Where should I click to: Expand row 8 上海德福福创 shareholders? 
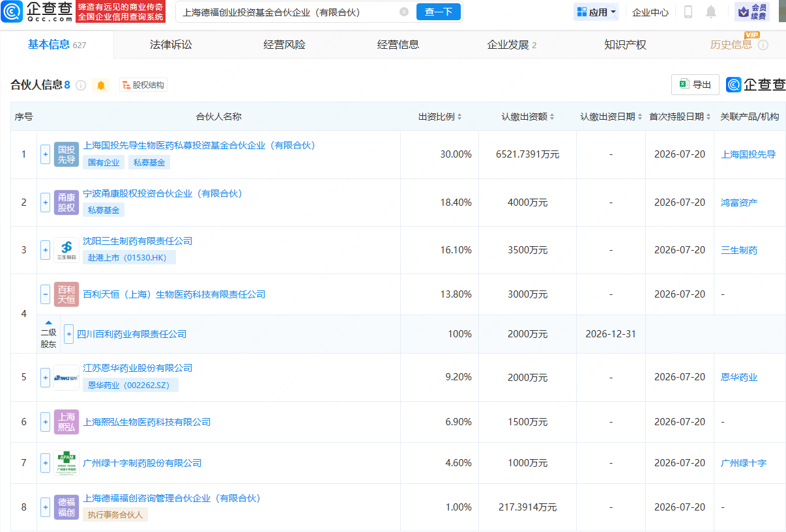point(46,507)
